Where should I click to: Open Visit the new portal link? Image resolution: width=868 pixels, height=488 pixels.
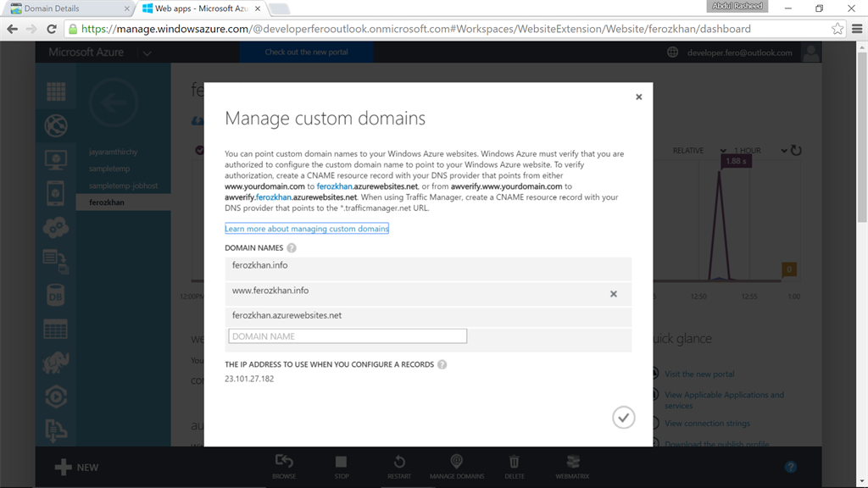(x=699, y=374)
